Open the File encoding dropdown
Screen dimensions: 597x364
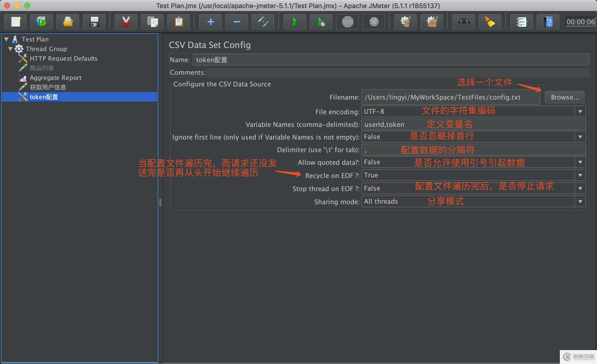point(580,111)
